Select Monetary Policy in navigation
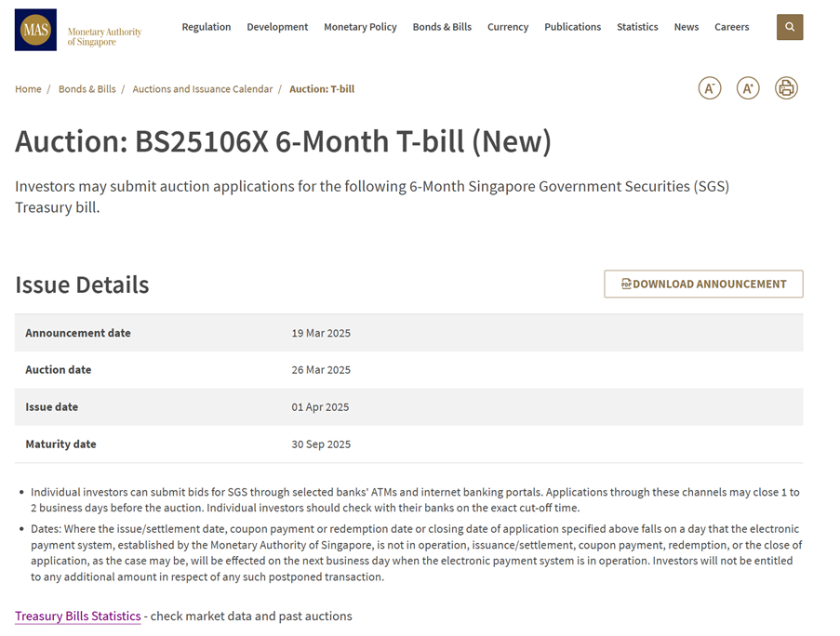Image resolution: width=840 pixels, height=636 pixels. click(360, 27)
